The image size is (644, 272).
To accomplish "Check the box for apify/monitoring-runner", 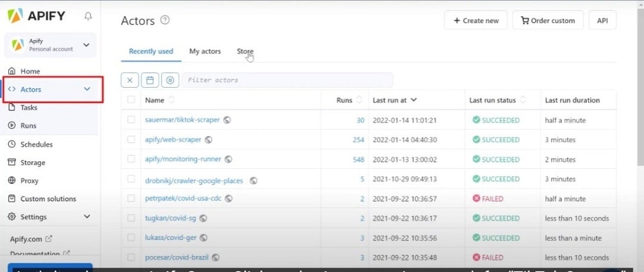I will pyautogui.click(x=131, y=159).
